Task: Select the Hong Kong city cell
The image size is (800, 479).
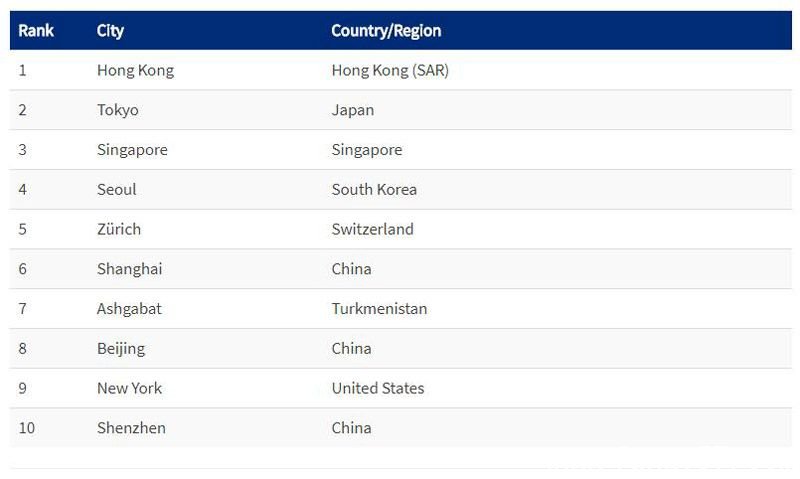Action: [x=135, y=70]
